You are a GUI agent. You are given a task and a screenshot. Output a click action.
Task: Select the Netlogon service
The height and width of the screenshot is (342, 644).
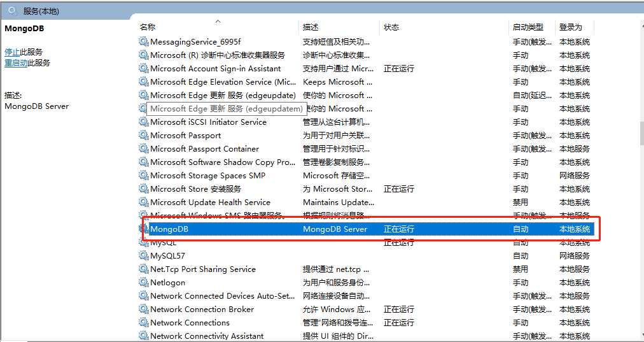click(167, 282)
